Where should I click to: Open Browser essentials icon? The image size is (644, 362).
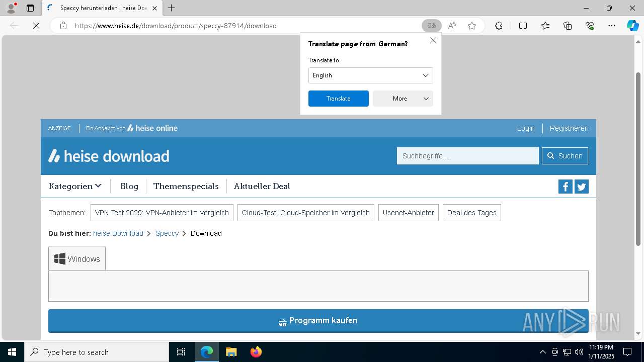(590, 26)
